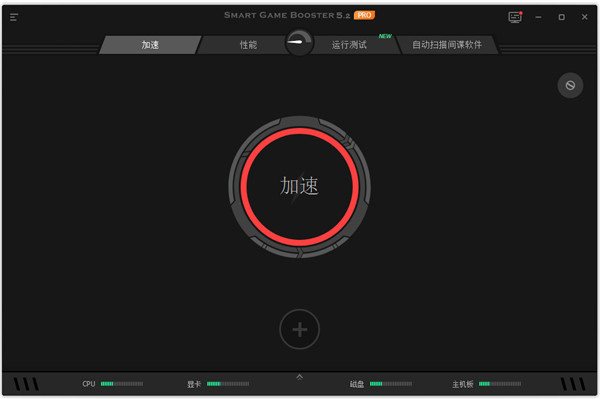Open the 运行测试 tab

[x=349, y=45]
